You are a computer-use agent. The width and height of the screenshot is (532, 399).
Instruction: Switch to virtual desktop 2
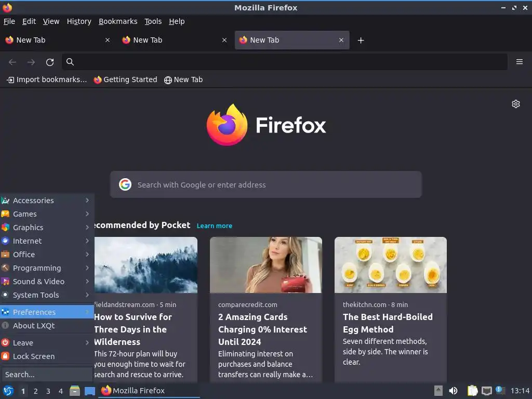point(36,391)
